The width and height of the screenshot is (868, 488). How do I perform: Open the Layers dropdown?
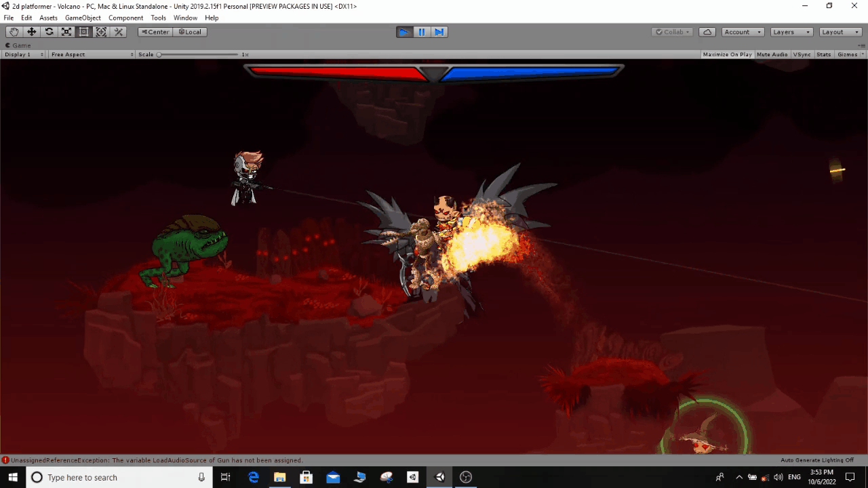(x=791, y=31)
